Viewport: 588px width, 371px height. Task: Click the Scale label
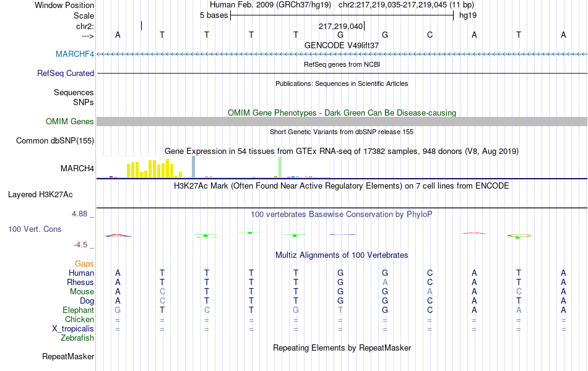click(84, 15)
